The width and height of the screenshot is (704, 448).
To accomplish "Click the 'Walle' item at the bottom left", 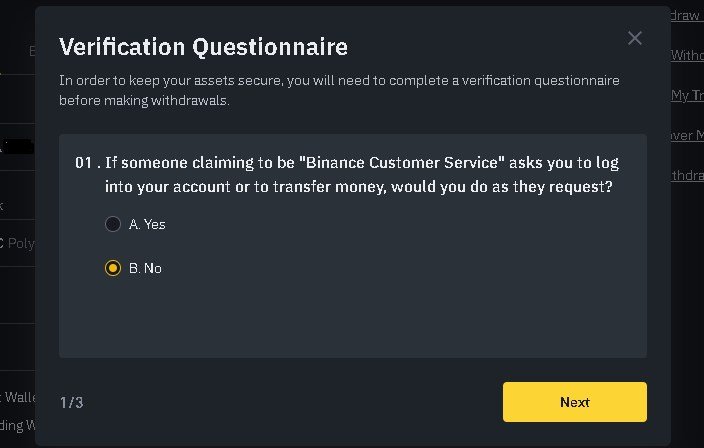I will pos(18,397).
